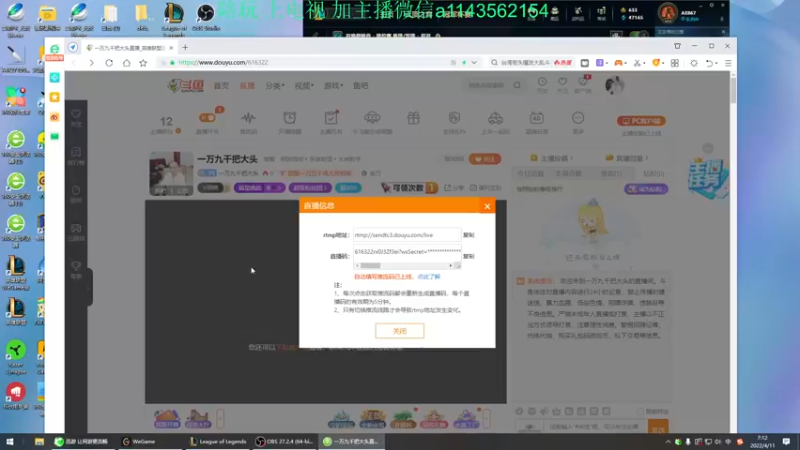Select the 直播 nav item
Viewport: 800px width, 450px height.
point(247,86)
